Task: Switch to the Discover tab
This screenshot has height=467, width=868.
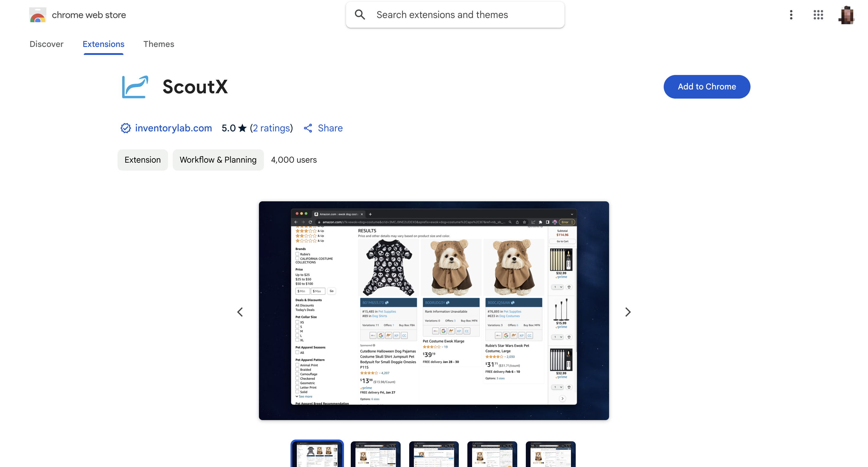Action: click(x=47, y=44)
